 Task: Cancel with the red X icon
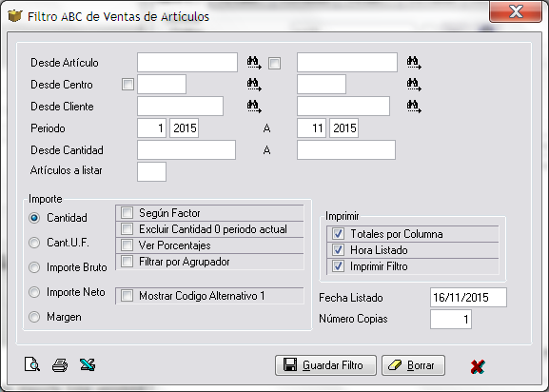478,366
